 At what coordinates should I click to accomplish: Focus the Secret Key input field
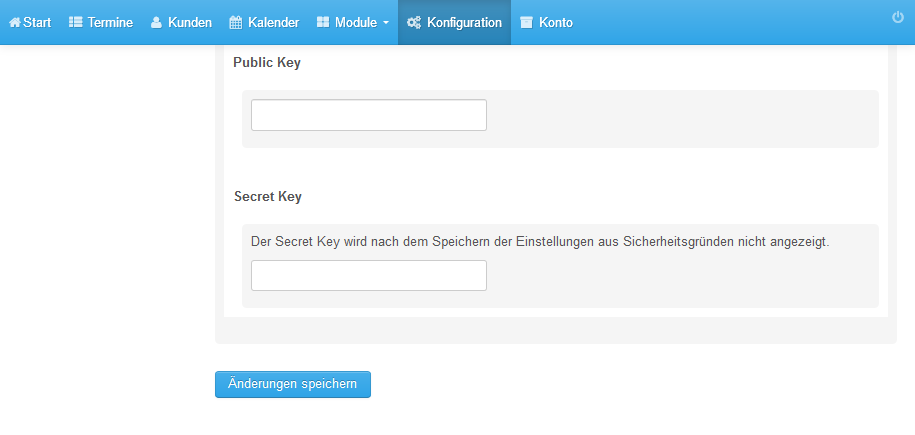369,276
